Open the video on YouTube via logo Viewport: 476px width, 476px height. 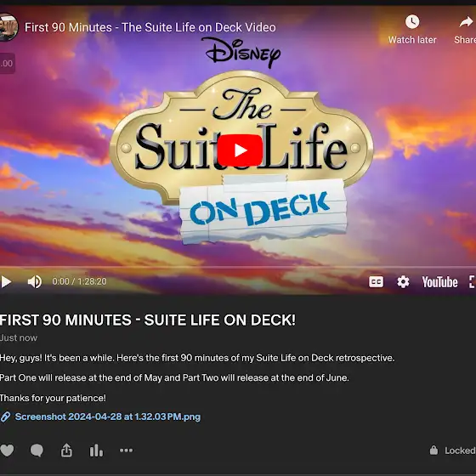[x=439, y=282]
